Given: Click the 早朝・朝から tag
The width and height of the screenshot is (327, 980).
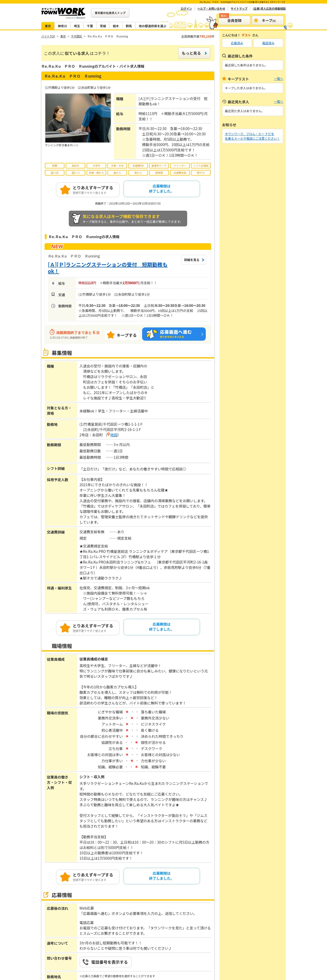Looking at the screenshot, I should 96,173.
